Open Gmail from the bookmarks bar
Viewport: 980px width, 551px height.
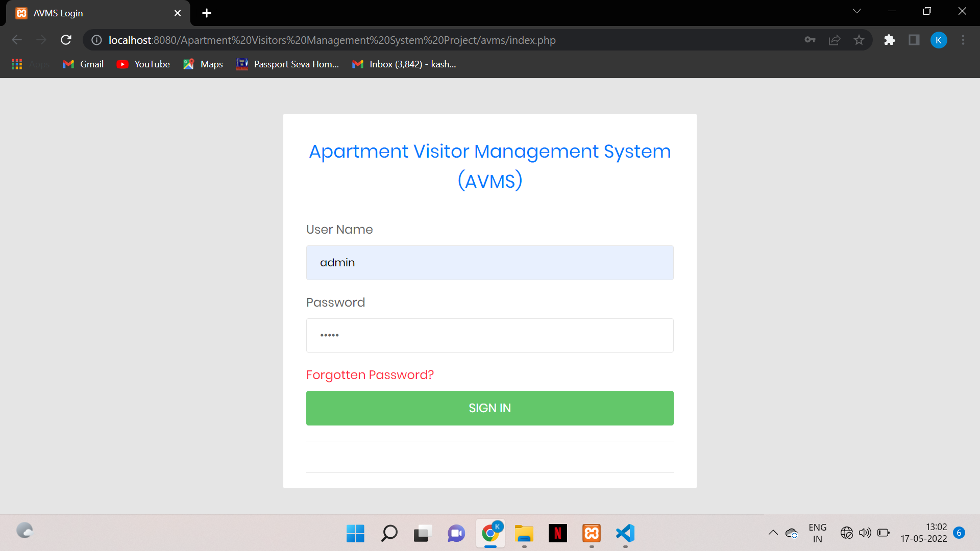[82, 64]
